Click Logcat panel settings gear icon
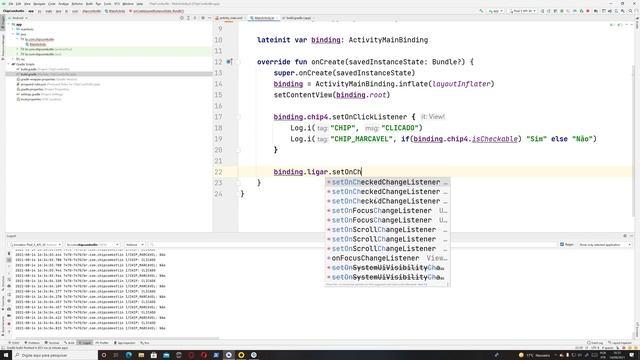Viewport: 640px width, 360px height. pyautogui.click(x=625, y=236)
